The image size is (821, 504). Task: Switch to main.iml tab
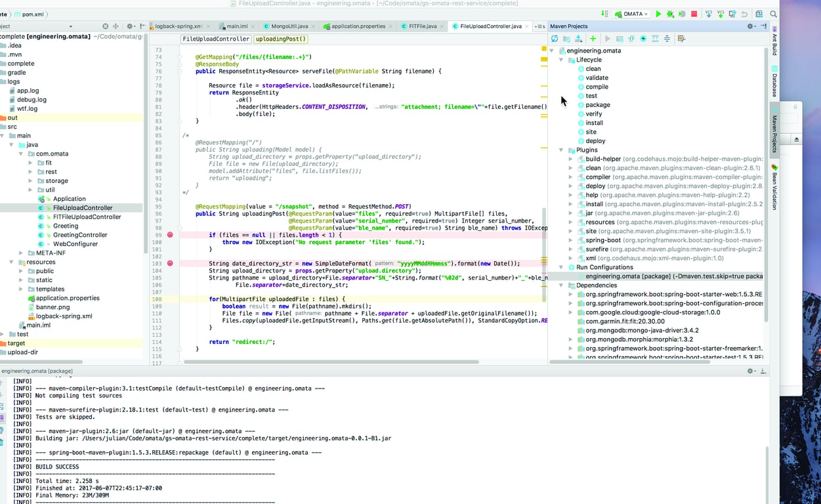click(236, 26)
